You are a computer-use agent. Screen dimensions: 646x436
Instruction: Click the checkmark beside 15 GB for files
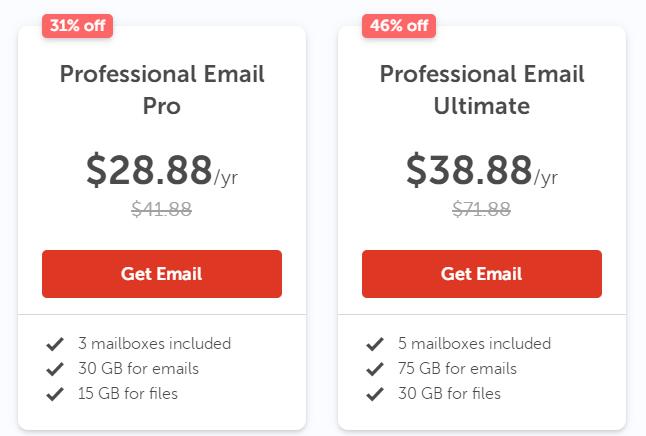(55, 394)
